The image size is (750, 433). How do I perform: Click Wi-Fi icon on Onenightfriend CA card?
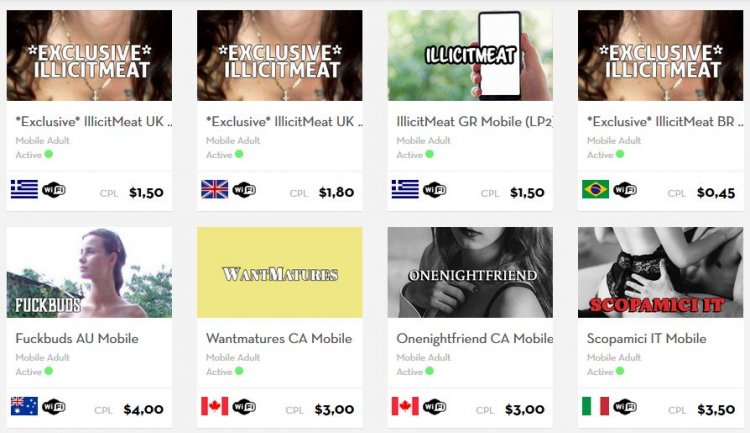click(x=434, y=407)
